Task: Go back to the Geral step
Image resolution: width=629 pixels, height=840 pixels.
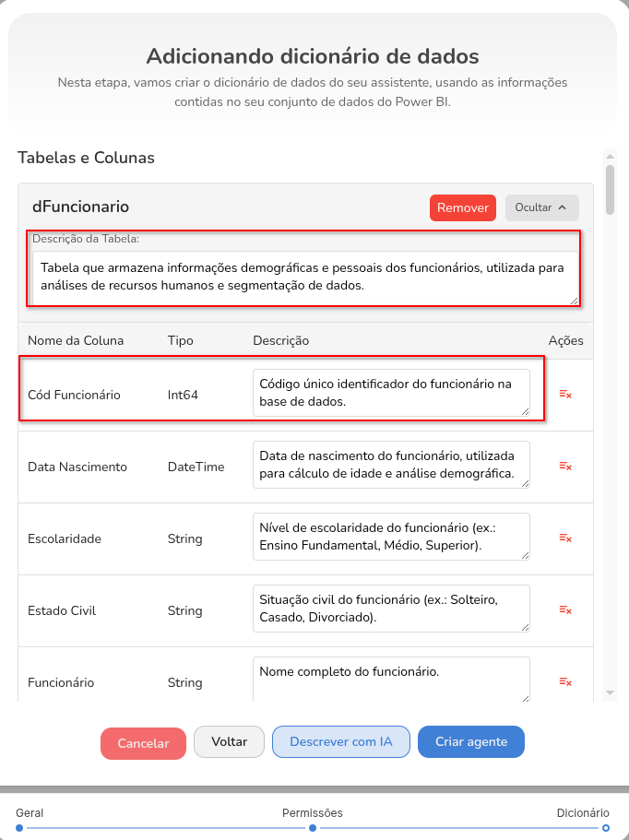Action: (20, 827)
